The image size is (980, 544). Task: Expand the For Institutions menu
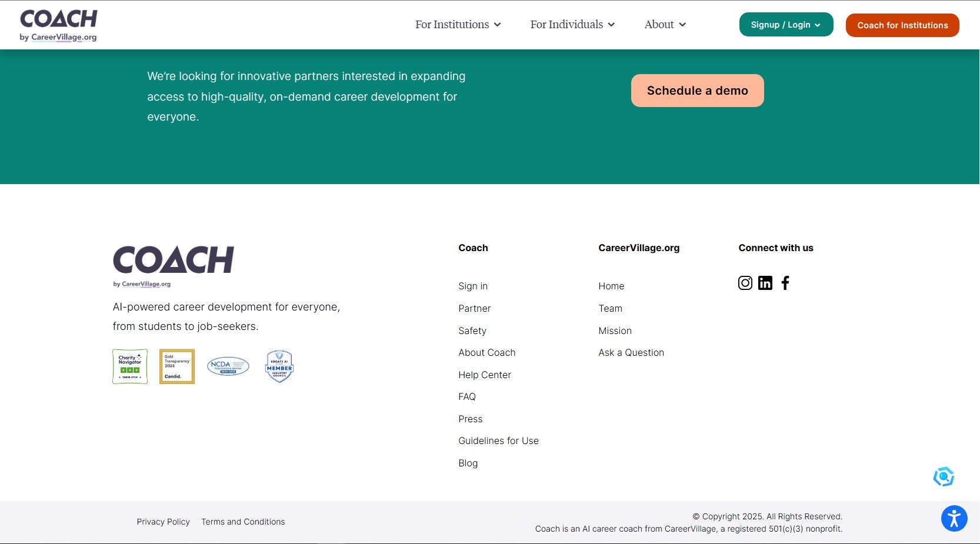[x=458, y=25]
